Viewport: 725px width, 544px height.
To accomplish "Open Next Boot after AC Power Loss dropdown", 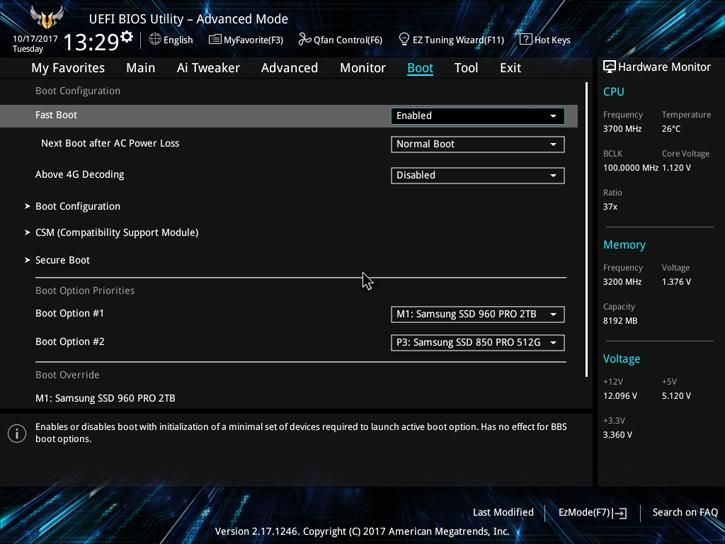I will (x=477, y=144).
